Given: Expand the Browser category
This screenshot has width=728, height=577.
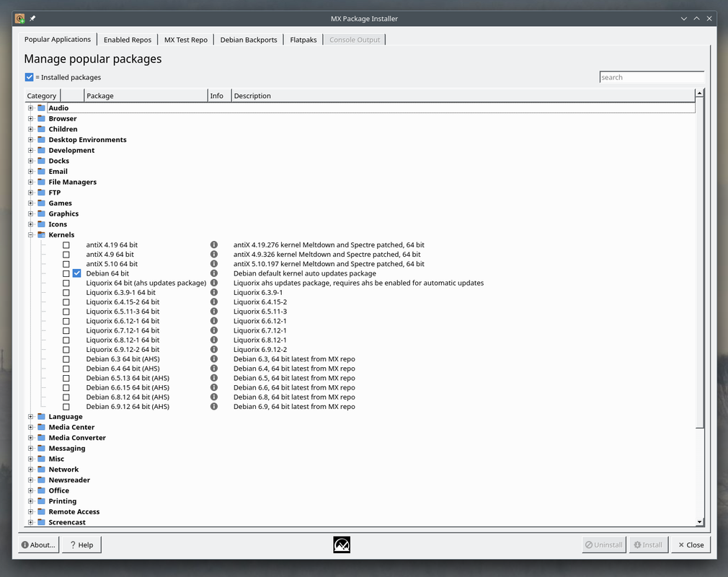Looking at the screenshot, I should point(31,118).
